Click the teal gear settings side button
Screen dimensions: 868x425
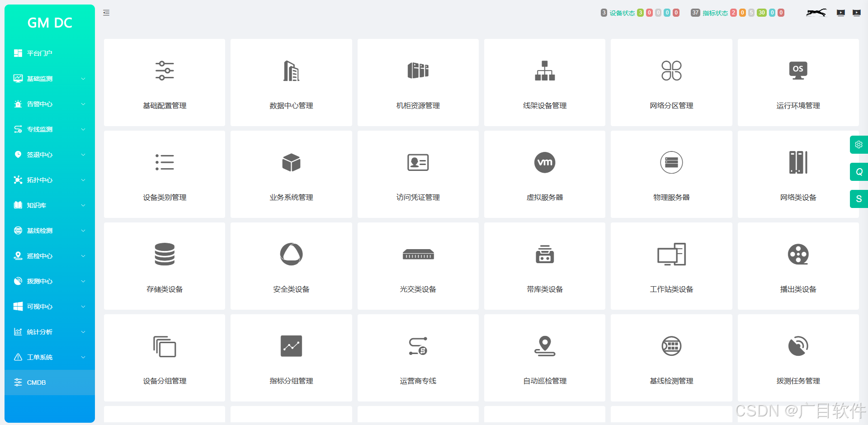click(859, 145)
